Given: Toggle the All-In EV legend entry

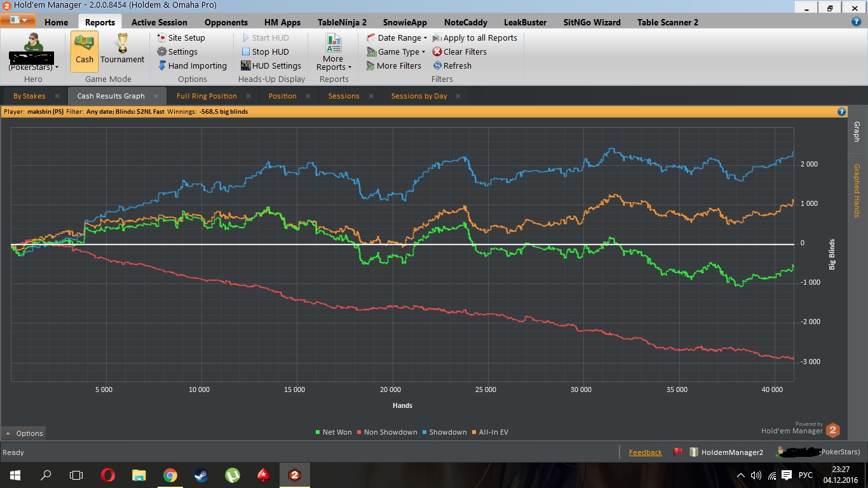Looking at the screenshot, I should coord(490,432).
